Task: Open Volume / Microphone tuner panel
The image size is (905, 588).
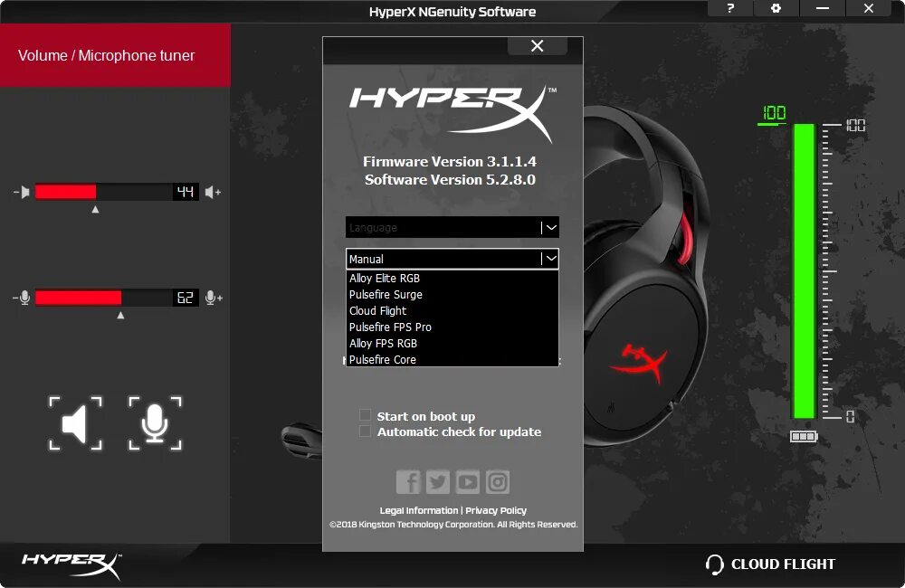Action: click(115, 55)
